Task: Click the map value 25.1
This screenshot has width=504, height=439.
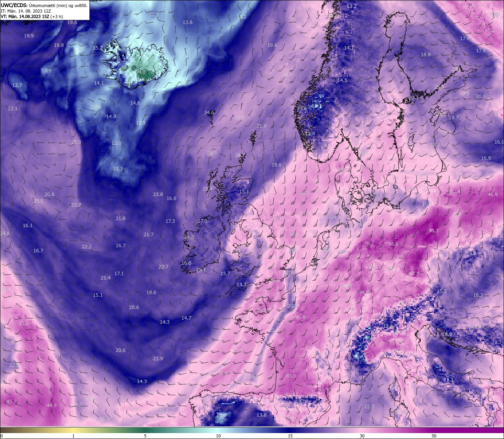Action: pos(201,270)
